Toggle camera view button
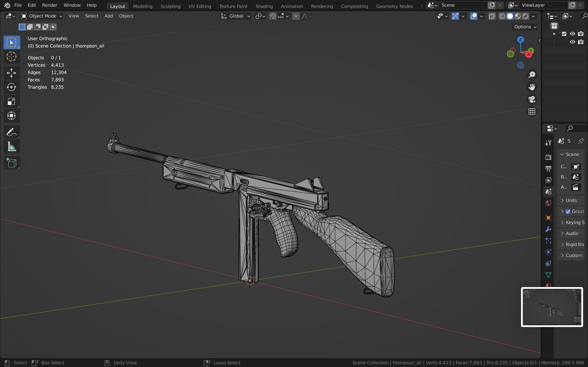The width and height of the screenshot is (588, 367). 532,99
